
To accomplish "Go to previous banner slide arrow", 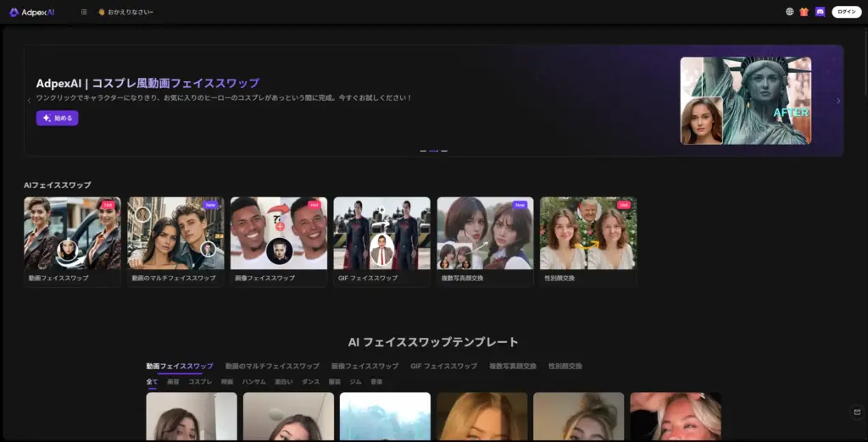I will coord(30,101).
